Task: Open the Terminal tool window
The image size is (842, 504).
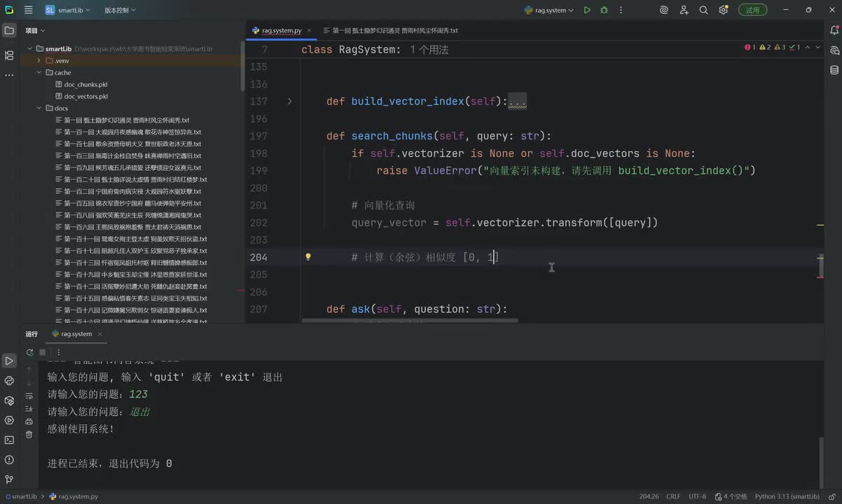Action: click(x=9, y=440)
